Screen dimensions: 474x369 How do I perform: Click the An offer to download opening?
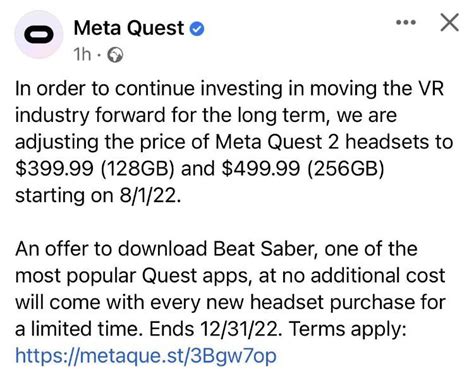pos(111,249)
